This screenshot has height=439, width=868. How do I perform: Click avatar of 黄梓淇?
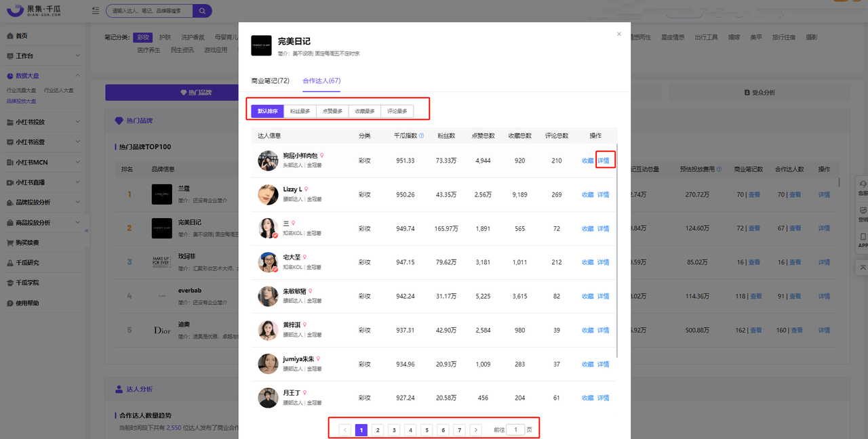[268, 330]
